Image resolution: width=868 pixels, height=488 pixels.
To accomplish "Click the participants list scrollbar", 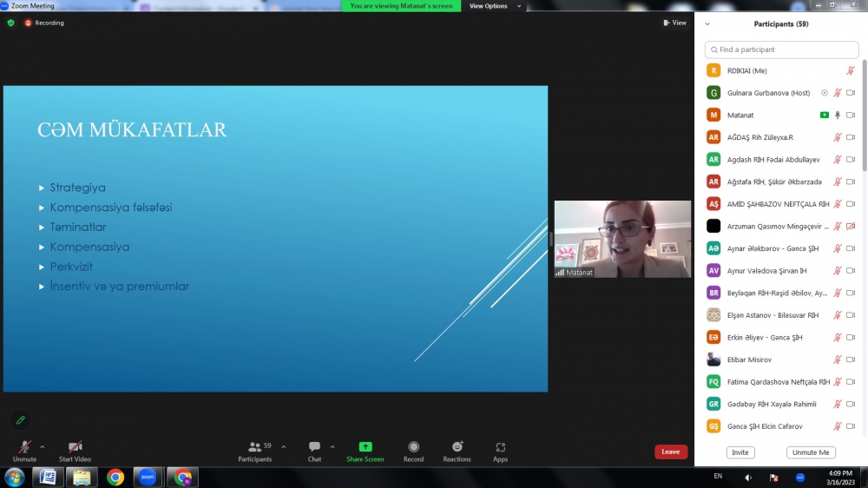I will tap(864, 122).
